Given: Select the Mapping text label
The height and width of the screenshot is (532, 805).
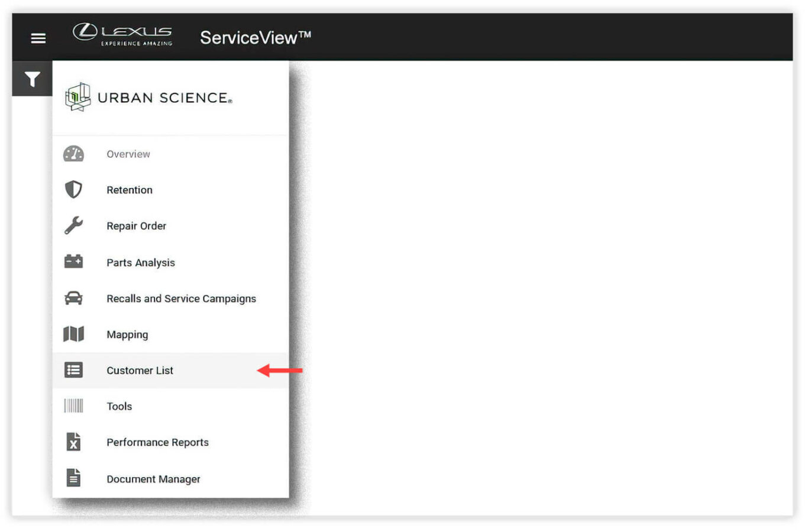Looking at the screenshot, I should pos(127,335).
